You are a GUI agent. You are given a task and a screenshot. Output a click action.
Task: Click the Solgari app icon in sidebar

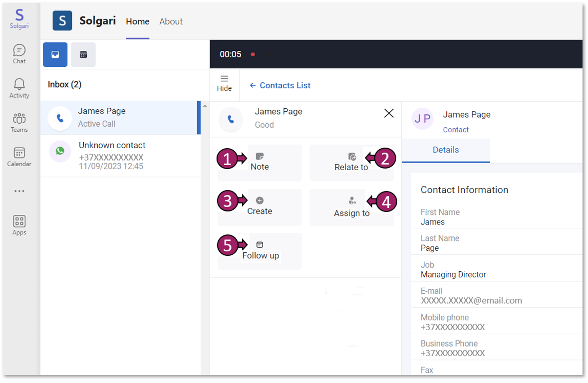[19, 18]
